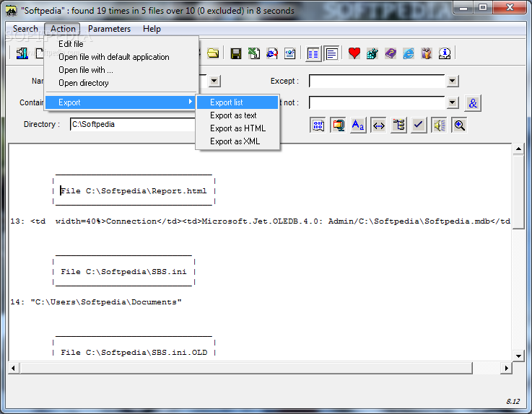The height and width of the screenshot is (414, 532).
Task: Click the open folder toolbar icon
Action: [213, 53]
